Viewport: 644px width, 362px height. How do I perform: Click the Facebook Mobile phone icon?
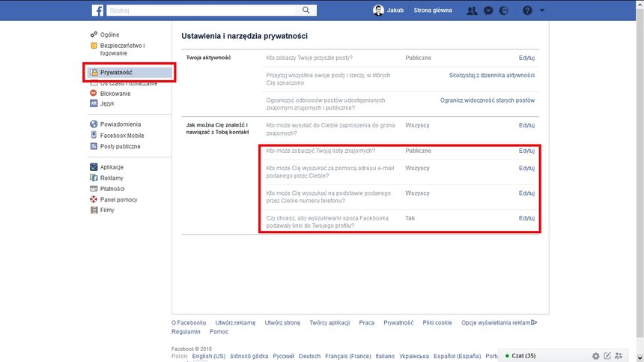coord(94,135)
